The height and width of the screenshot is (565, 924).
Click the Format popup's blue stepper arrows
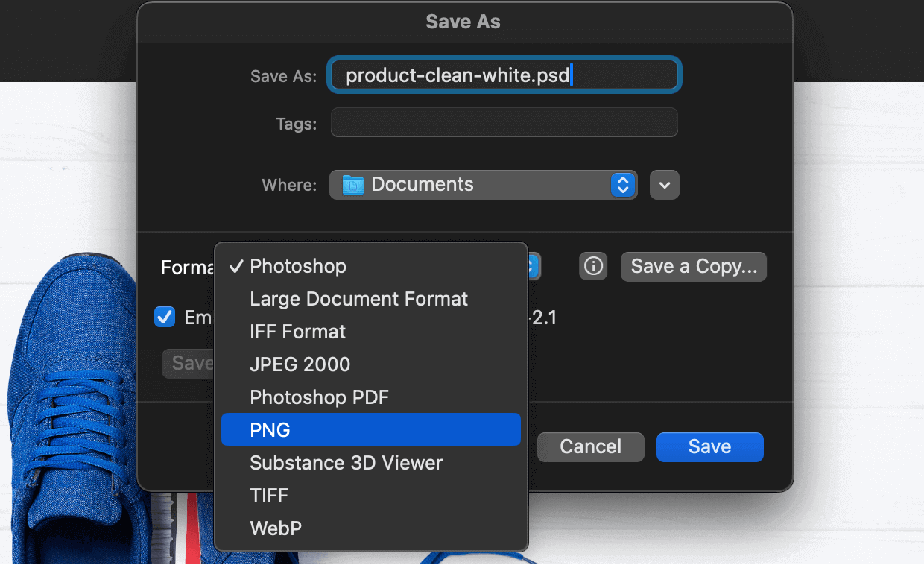pyautogui.click(x=531, y=266)
